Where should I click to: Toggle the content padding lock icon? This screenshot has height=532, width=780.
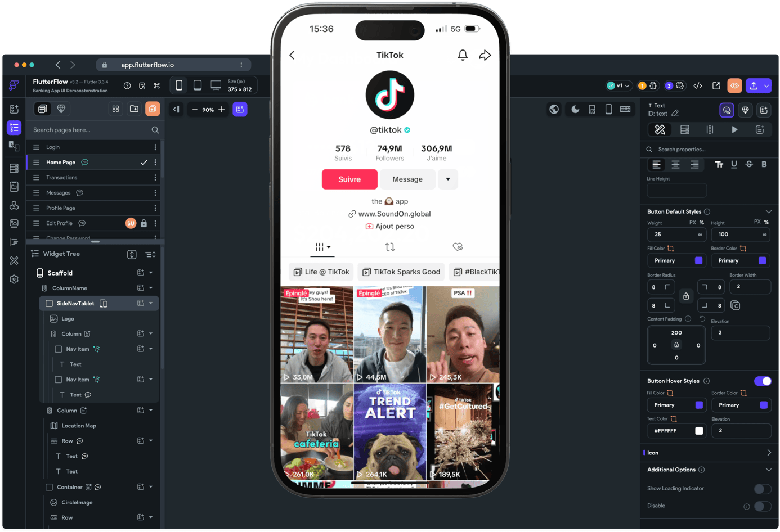(x=676, y=345)
